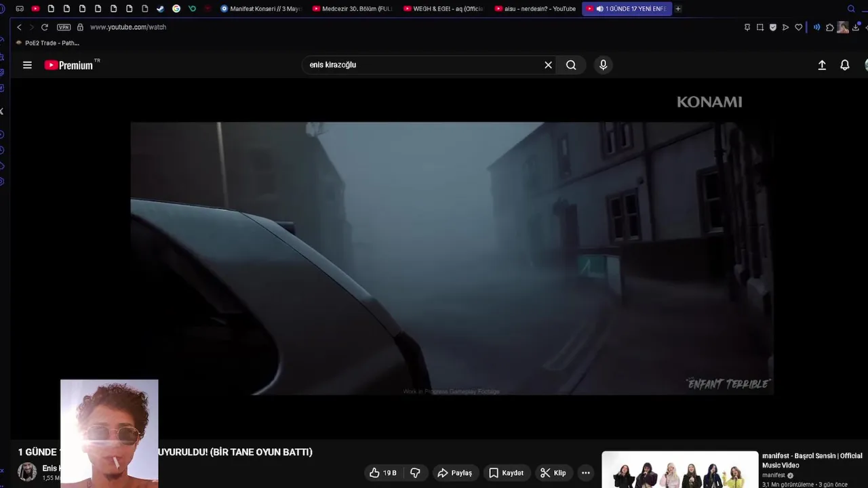This screenshot has width=868, height=488.
Task: Open the pinned Steam tab
Action: pos(160,9)
